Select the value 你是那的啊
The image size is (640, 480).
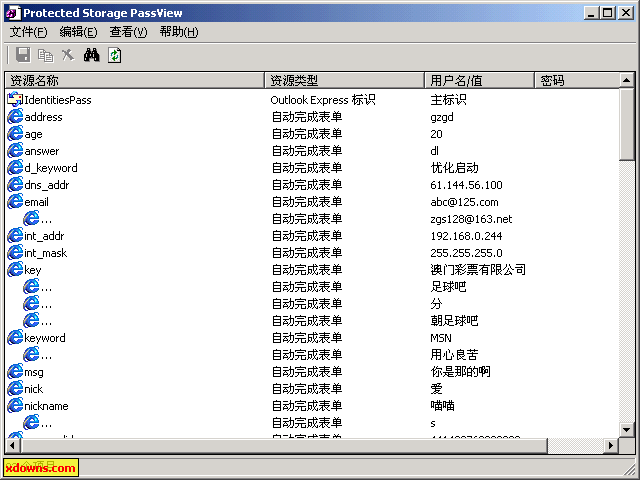[460, 372]
